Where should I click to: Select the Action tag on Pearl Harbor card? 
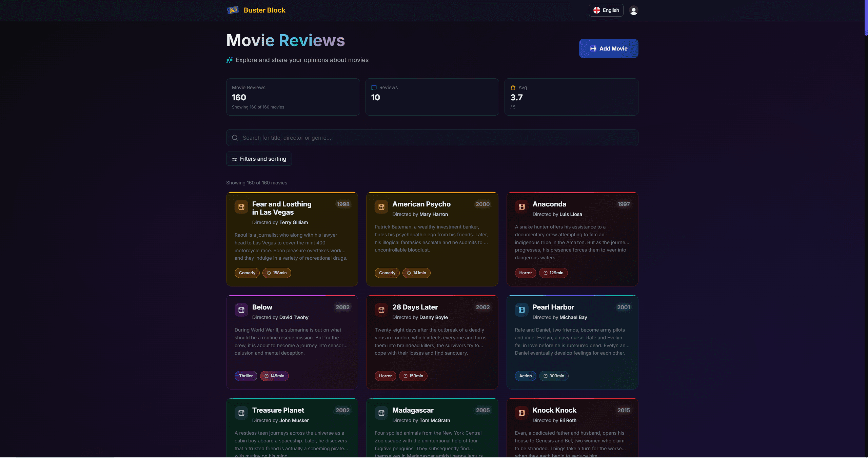pos(526,376)
